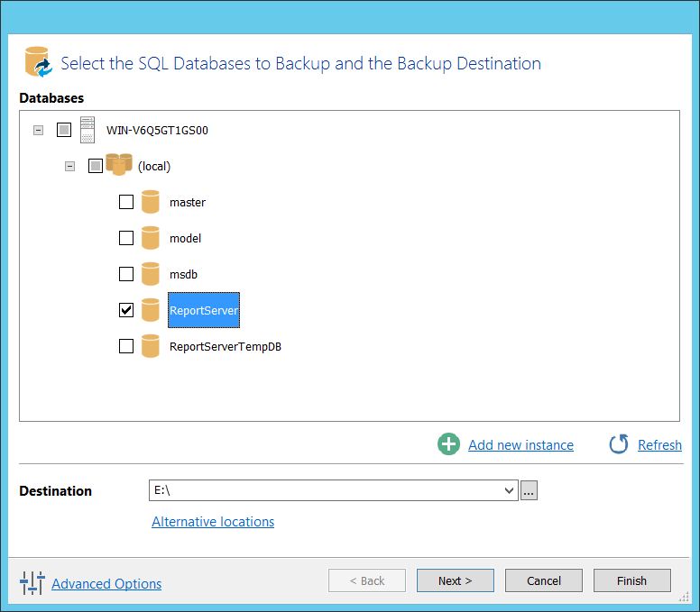Enable the model database checkbox
Screen dimensions: 700x612
pyautogui.click(x=126, y=238)
